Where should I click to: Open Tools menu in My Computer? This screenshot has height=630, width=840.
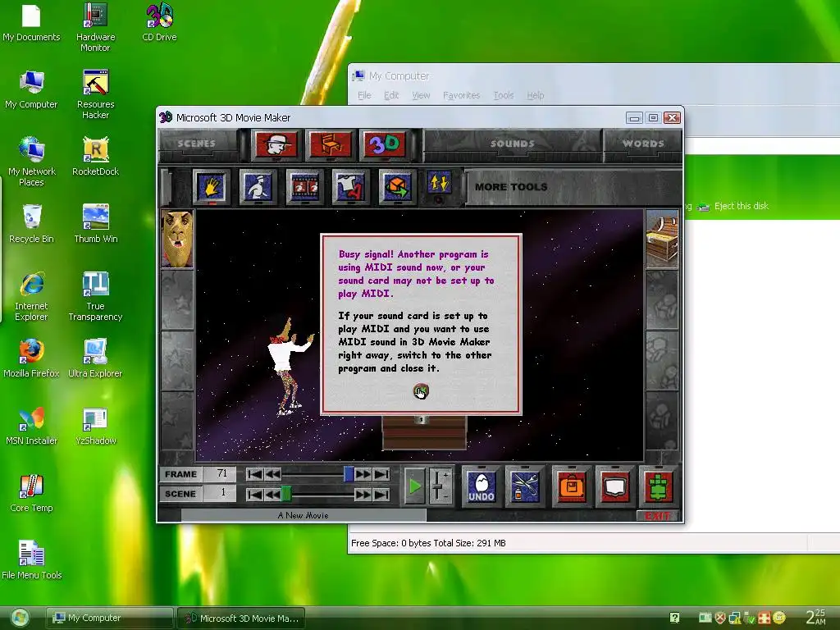(503, 95)
